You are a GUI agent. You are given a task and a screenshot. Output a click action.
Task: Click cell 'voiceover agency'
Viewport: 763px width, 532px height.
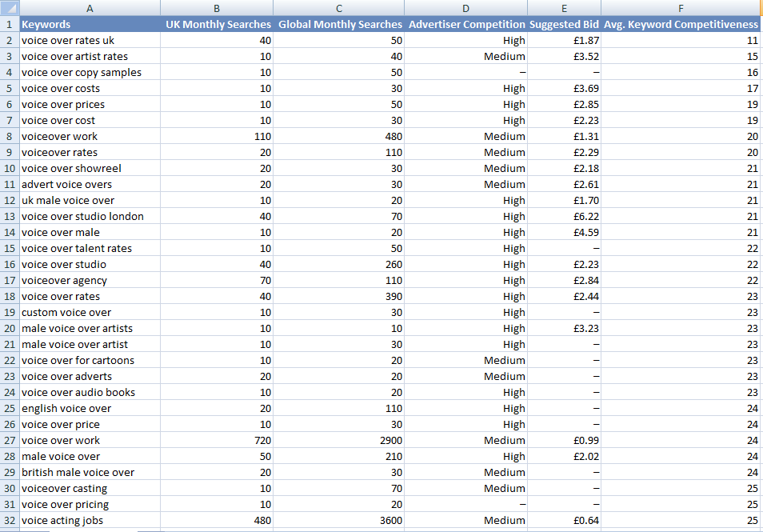[x=90, y=280]
